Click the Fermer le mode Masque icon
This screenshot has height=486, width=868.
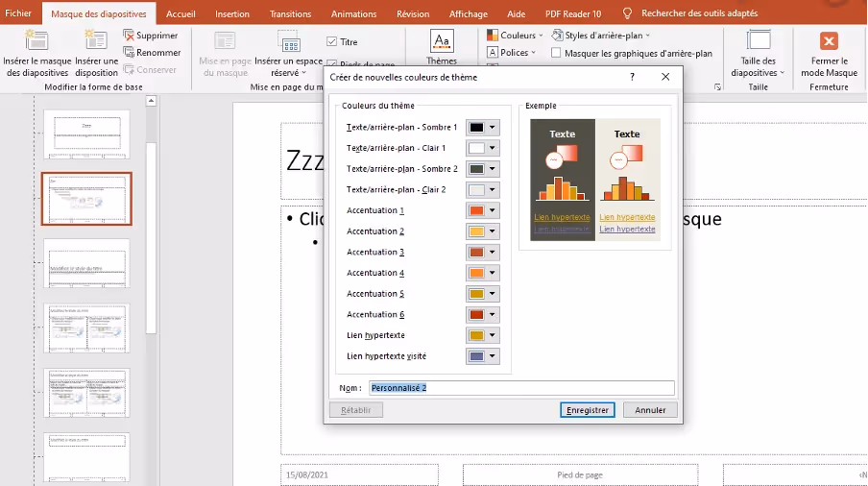click(829, 41)
